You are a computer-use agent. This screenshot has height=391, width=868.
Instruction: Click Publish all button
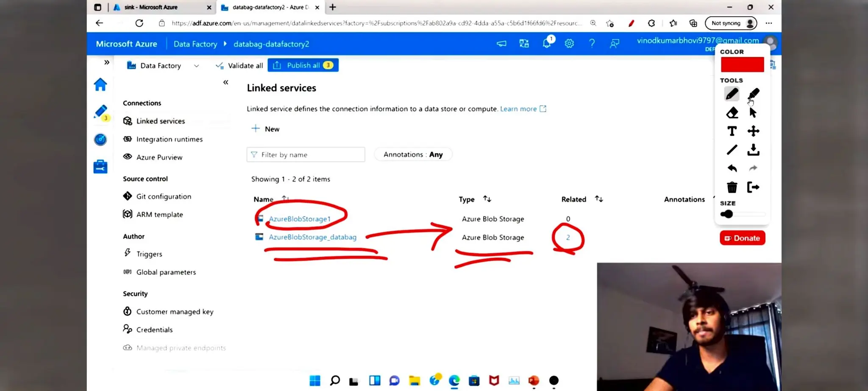pos(303,65)
